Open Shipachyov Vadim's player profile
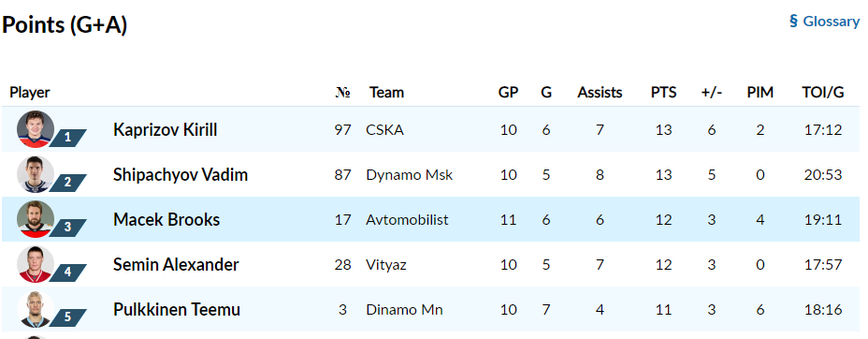The width and height of the screenshot is (868, 339). [x=181, y=174]
